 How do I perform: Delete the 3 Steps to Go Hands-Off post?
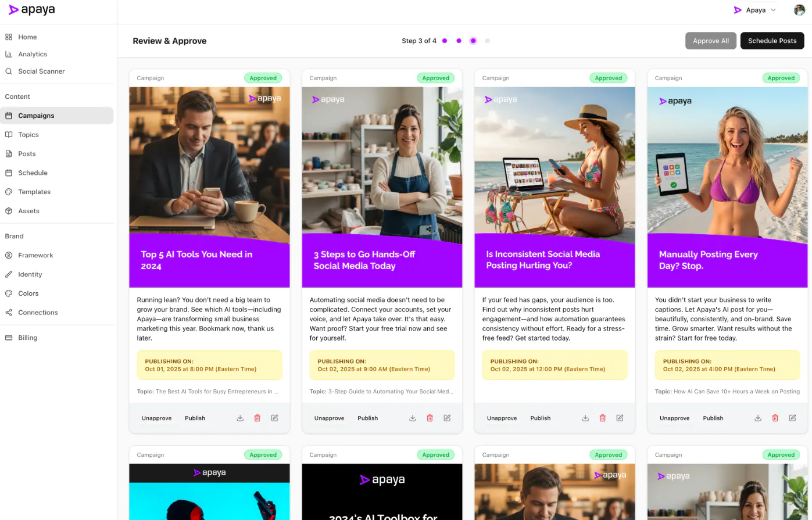430,418
